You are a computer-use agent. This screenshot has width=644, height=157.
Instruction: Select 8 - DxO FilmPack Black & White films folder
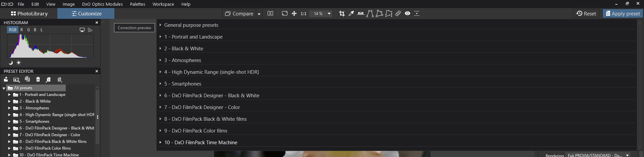point(50,142)
